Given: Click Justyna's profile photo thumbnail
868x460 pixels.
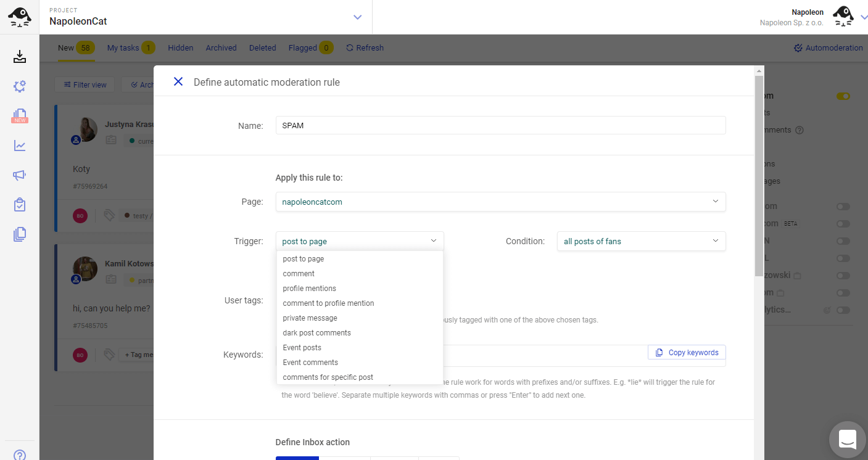Looking at the screenshot, I should tap(86, 129).
